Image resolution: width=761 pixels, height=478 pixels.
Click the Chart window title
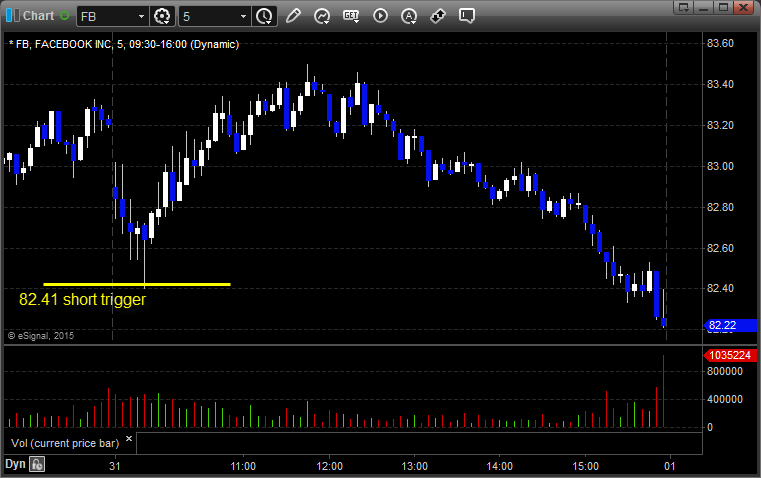tap(39, 16)
